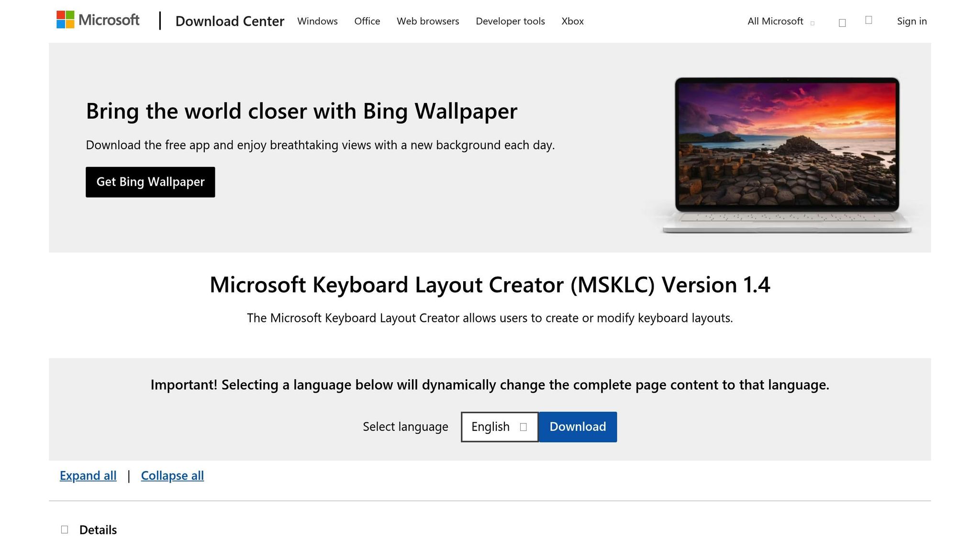Select Web browsers in the top navigation
Viewport: 980px width, 551px height.
[427, 21]
